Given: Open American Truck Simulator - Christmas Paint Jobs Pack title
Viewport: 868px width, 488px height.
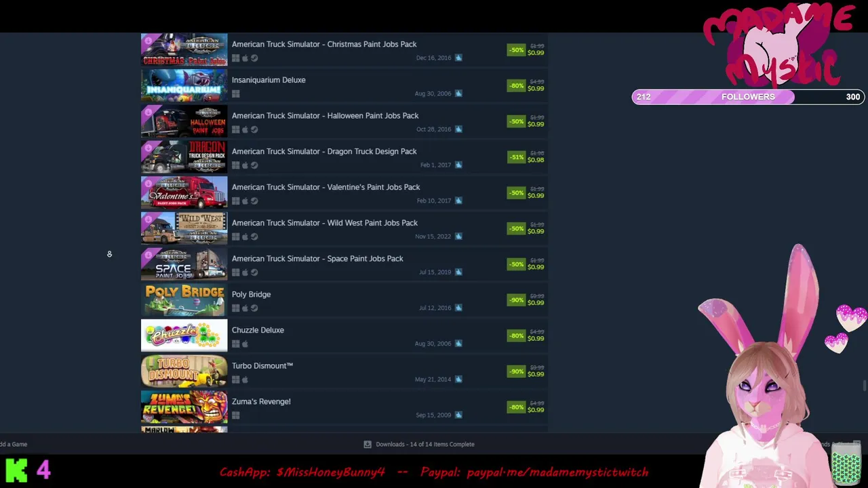Looking at the screenshot, I should pyautogui.click(x=324, y=44).
